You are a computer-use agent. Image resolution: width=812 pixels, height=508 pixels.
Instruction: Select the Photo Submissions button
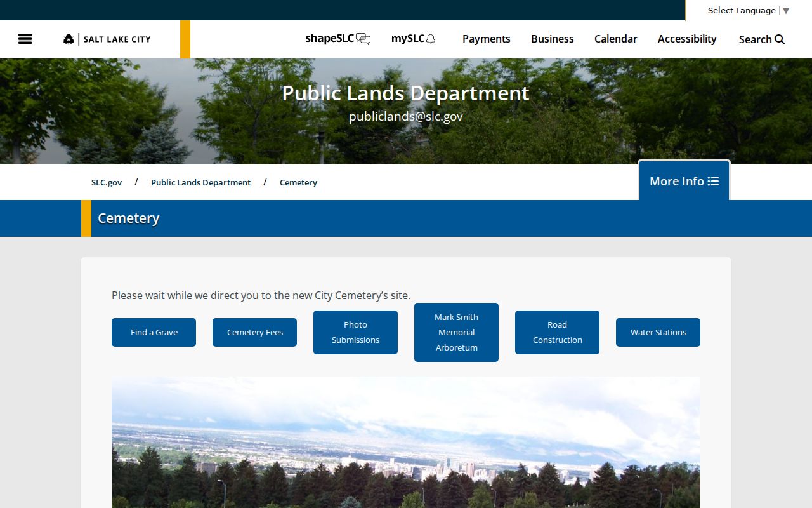[x=355, y=332]
